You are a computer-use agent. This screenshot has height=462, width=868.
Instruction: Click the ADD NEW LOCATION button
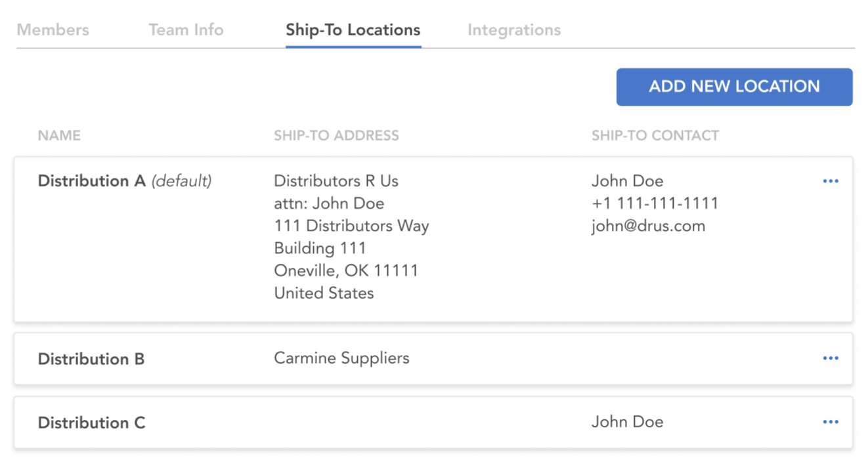734,87
